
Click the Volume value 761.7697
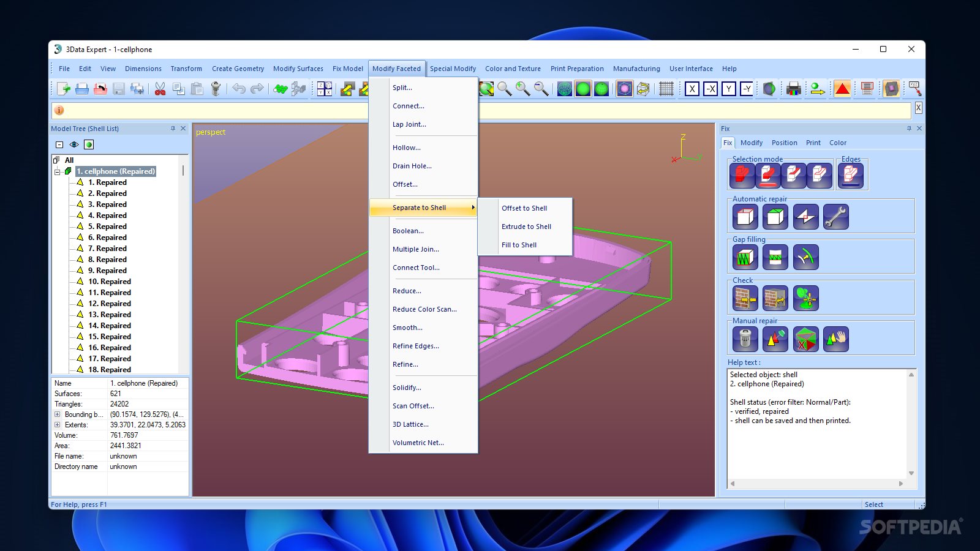pyautogui.click(x=124, y=435)
